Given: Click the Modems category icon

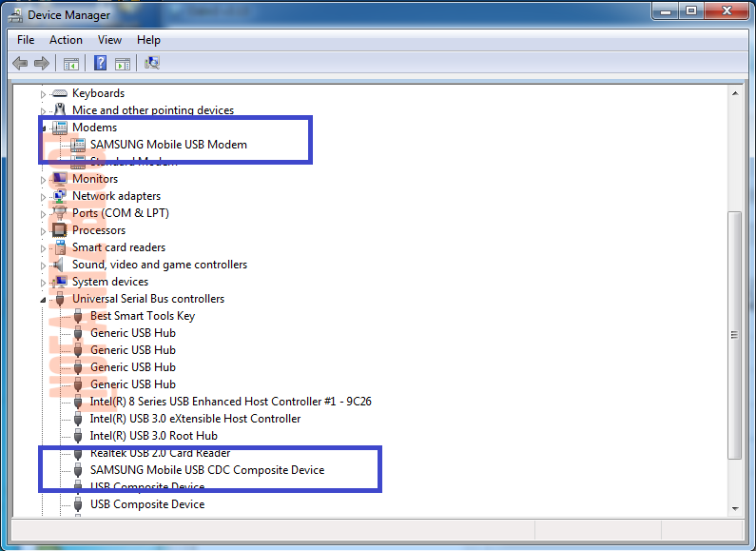Looking at the screenshot, I should point(59,128).
